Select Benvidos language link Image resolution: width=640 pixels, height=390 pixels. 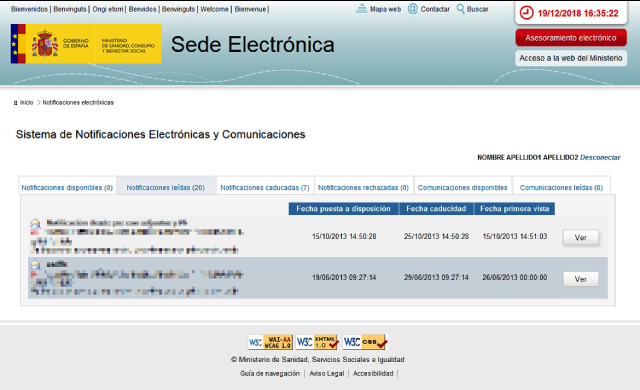(142, 9)
